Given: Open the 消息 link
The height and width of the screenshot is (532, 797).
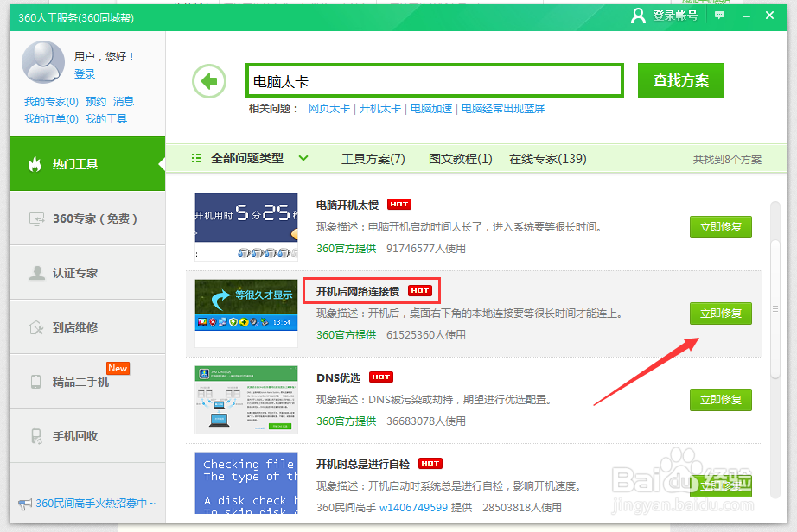Looking at the screenshot, I should click(x=124, y=102).
